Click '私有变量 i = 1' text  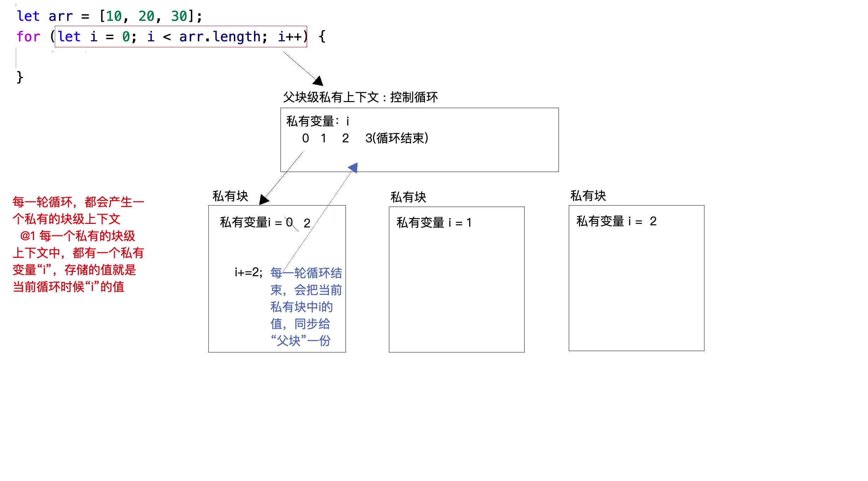[x=434, y=222]
